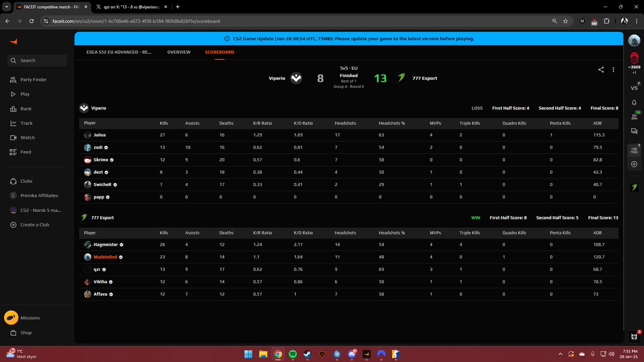
Task: Click the add plus circle icon in right sidebar
Action: point(634,164)
